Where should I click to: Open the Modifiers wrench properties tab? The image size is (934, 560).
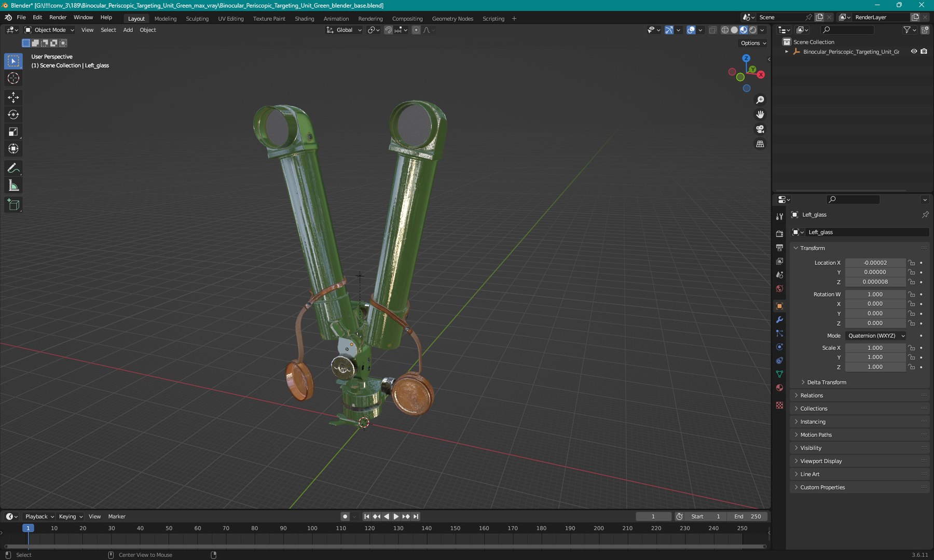[x=779, y=320]
